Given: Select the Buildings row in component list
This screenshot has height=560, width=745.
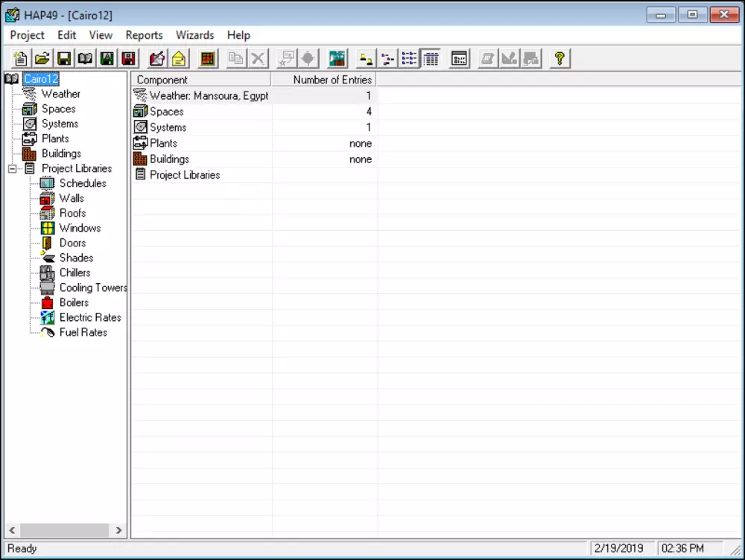Looking at the screenshot, I should click(254, 159).
